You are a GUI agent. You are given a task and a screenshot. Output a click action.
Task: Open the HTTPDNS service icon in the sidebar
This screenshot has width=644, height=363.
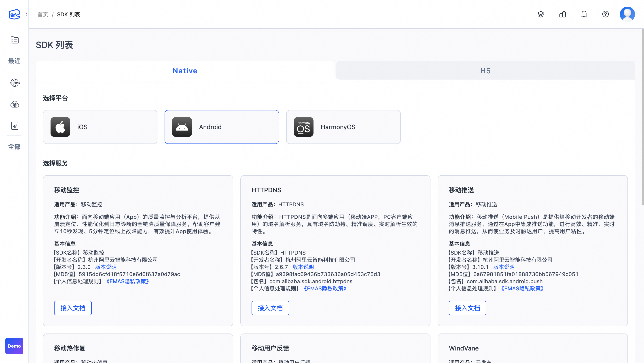[x=15, y=82]
